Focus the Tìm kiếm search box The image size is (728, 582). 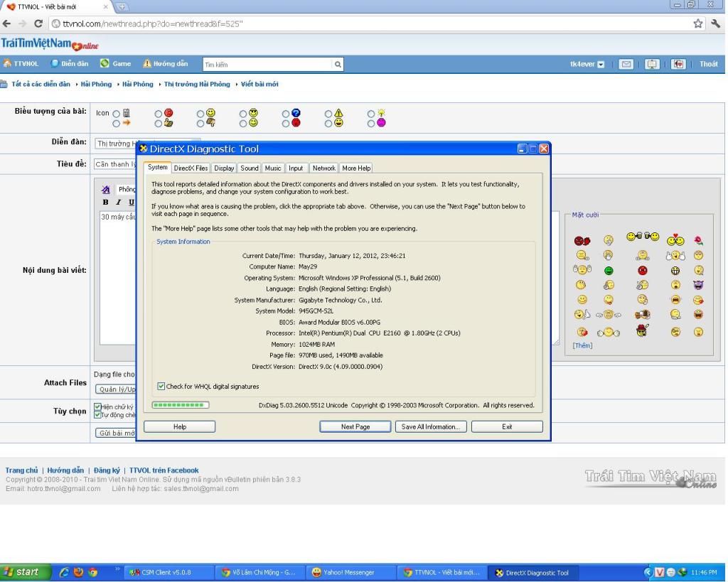click(x=268, y=65)
